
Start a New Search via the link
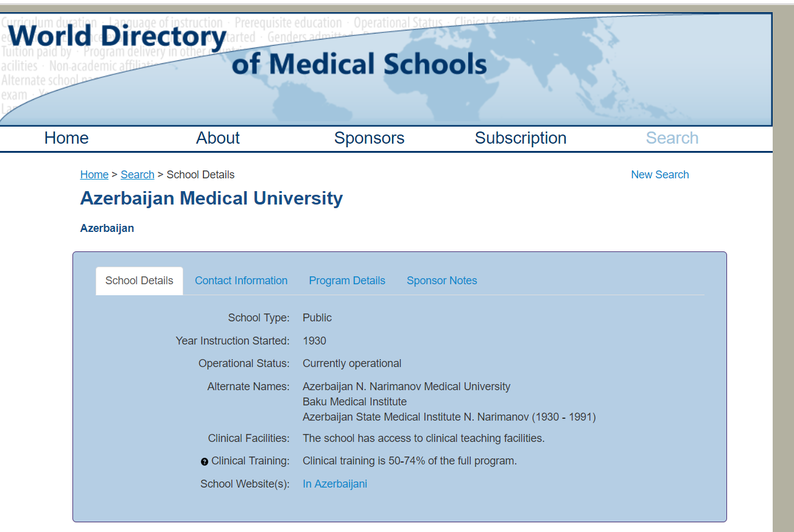(x=659, y=175)
